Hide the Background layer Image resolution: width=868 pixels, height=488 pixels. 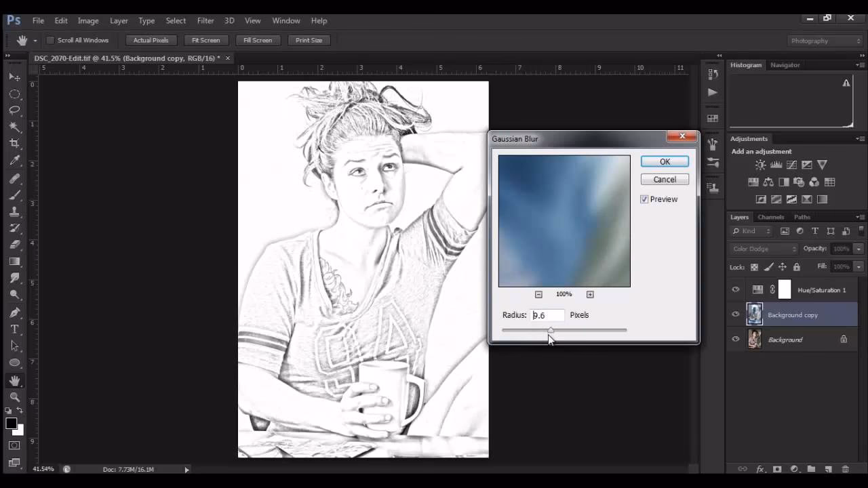point(735,340)
